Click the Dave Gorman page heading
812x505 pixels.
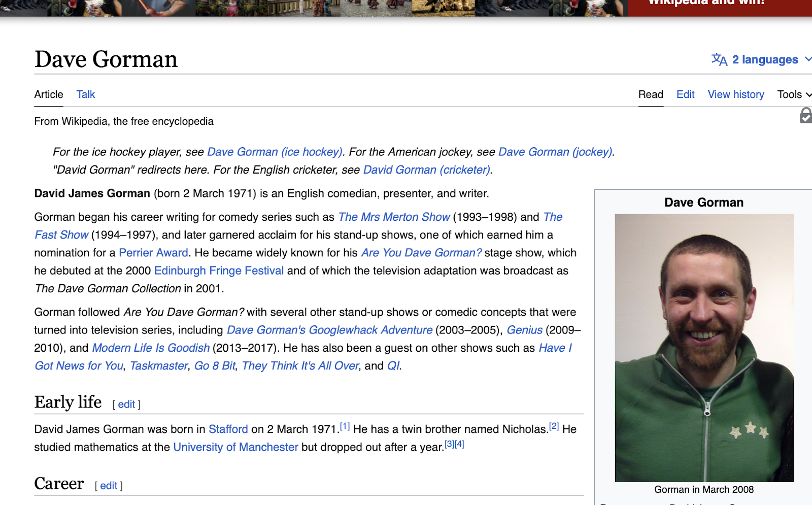(x=106, y=59)
